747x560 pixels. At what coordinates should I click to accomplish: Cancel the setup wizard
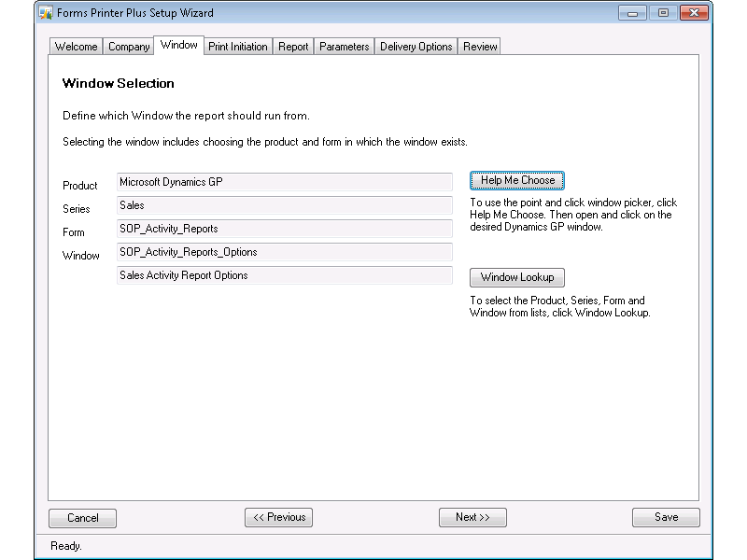[x=83, y=518]
